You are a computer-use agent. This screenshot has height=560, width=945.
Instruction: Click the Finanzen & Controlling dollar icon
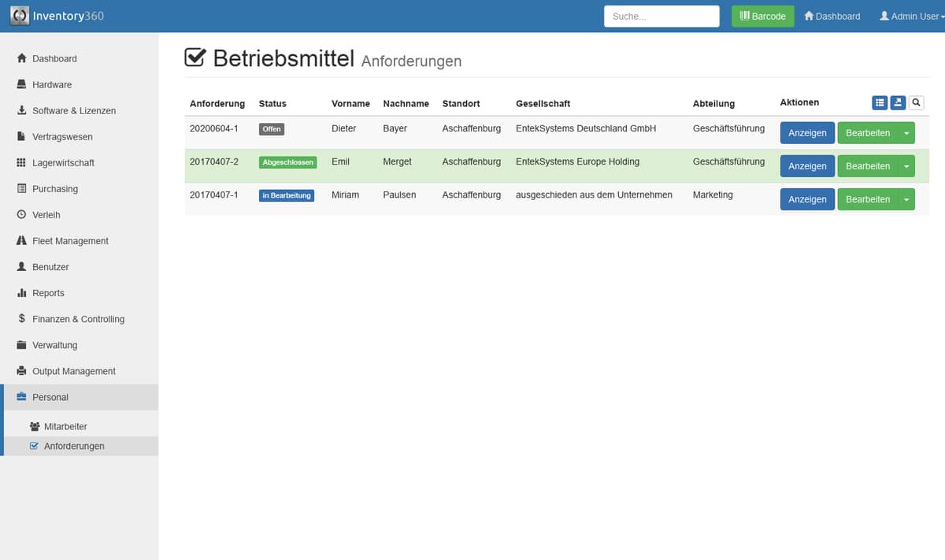21,318
